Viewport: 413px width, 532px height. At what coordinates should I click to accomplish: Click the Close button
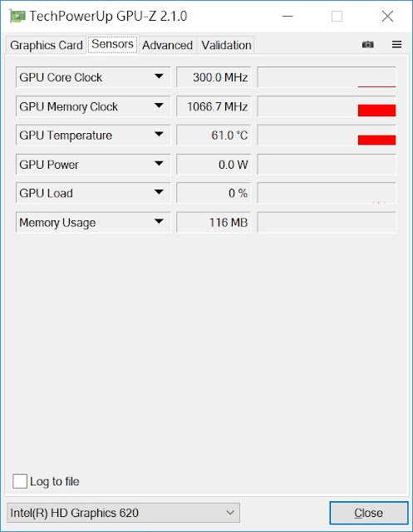click(369, 513)
